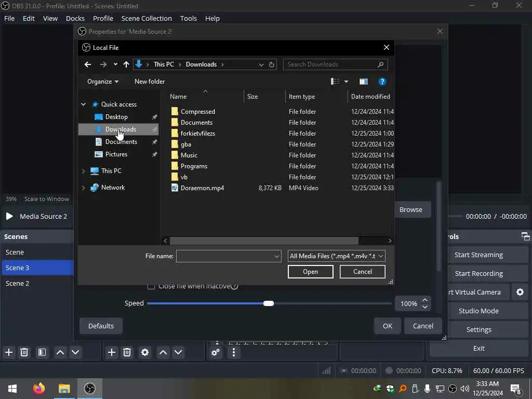The width and height of the screenshot is (532, 399).
Task: Float the Controls dock
Action: click(x=525, y=236)
